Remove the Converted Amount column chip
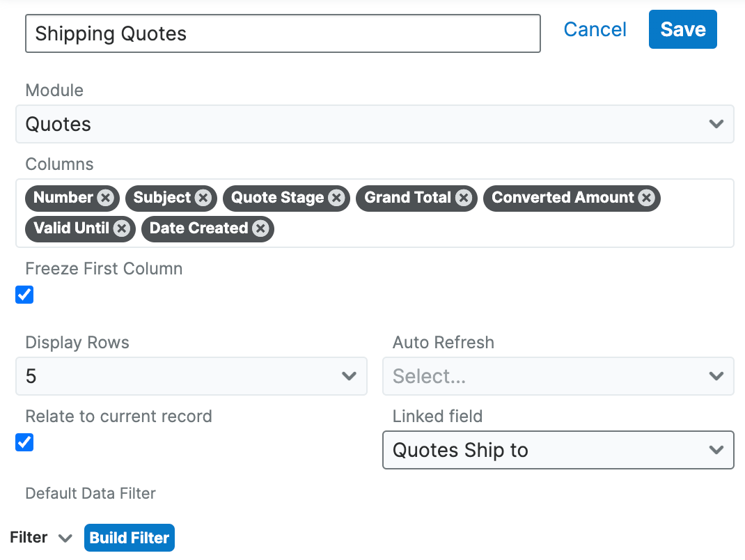Image resolution: width=745 pixels, height=560 pixels. 646,198
